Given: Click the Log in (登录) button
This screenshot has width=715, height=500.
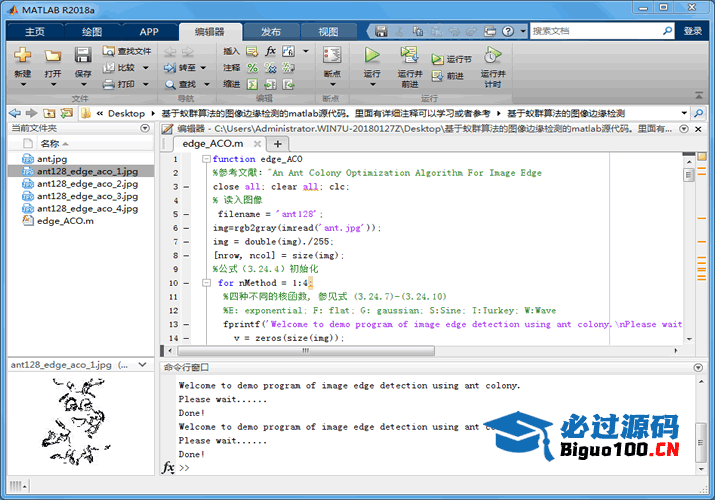Looking at the screenshot, I should pos(693,31).
